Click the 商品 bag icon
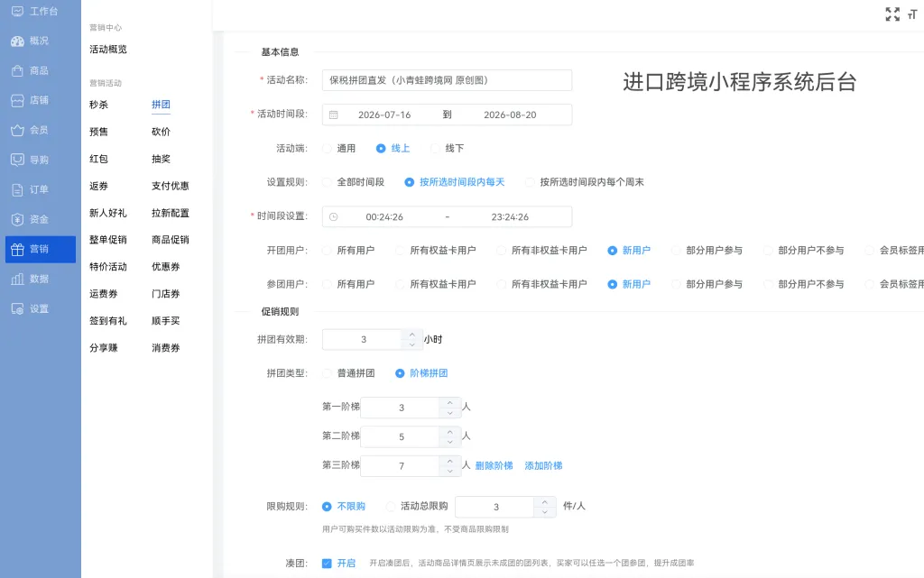Screen dimensions: 924x578 pos(18,70)
